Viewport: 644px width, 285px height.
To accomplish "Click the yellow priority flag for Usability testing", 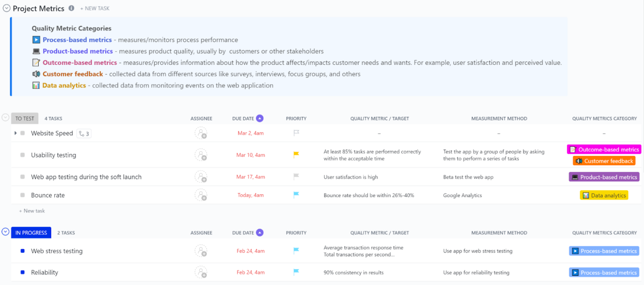I will click(x=296, y=155).
